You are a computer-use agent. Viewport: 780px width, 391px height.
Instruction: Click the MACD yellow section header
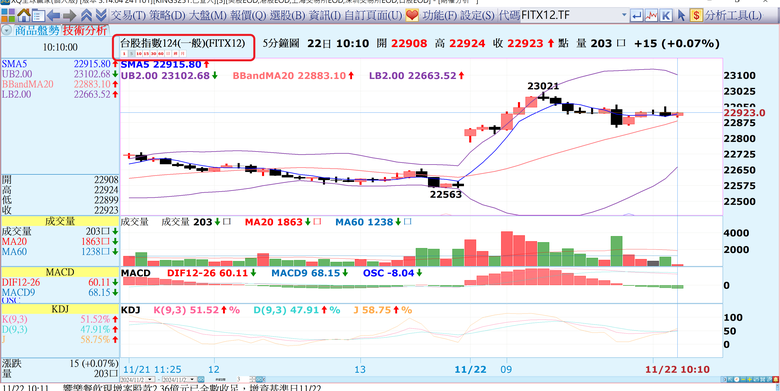pyautogui.click(x=60, y=272)
